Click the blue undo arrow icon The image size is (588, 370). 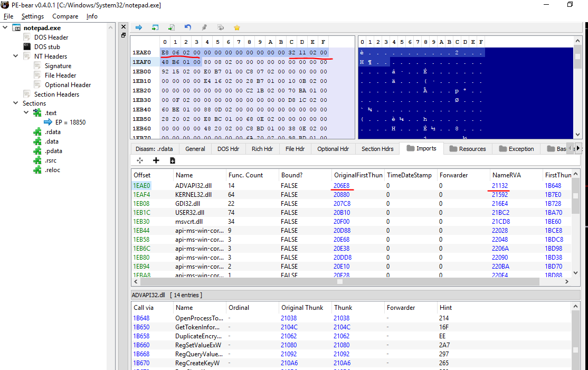(x=188, y=27)
